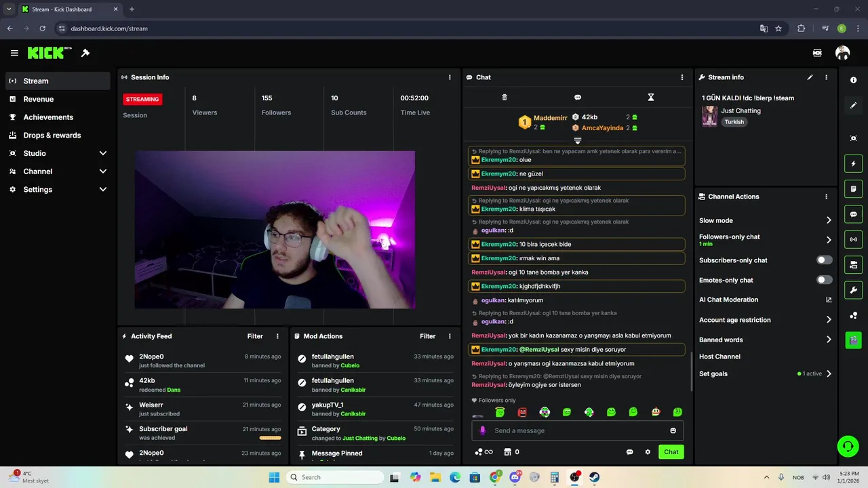Open Set goals options
Image resolution: width=868 pixels, height=488 pixels.
[x=766, y=373]
